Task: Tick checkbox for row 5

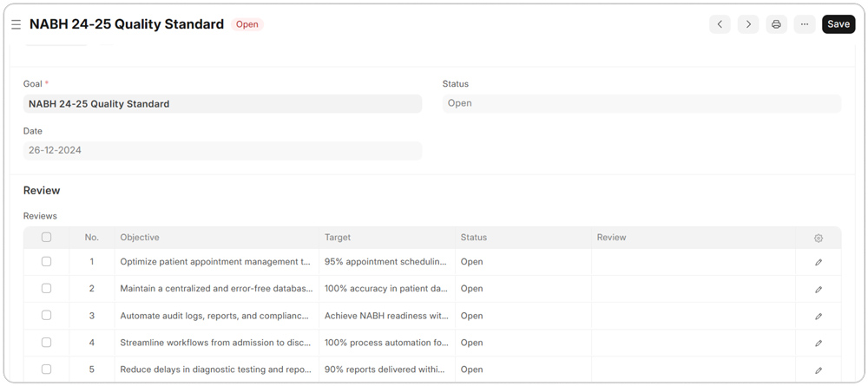Action: [x=47, y=369]
